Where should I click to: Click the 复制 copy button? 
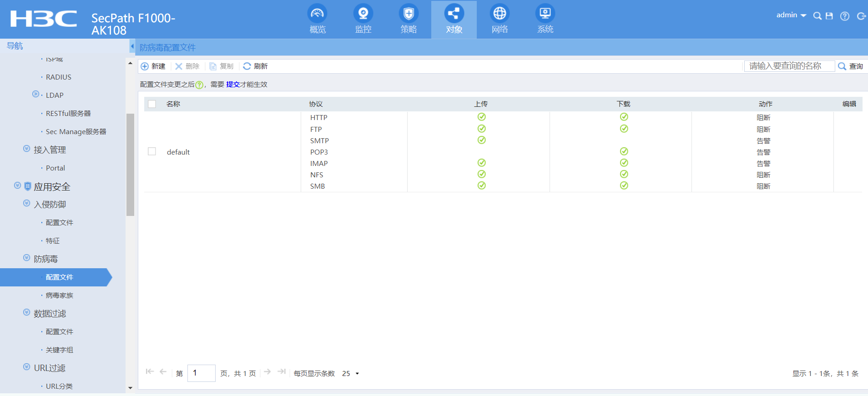pos(222,66)
